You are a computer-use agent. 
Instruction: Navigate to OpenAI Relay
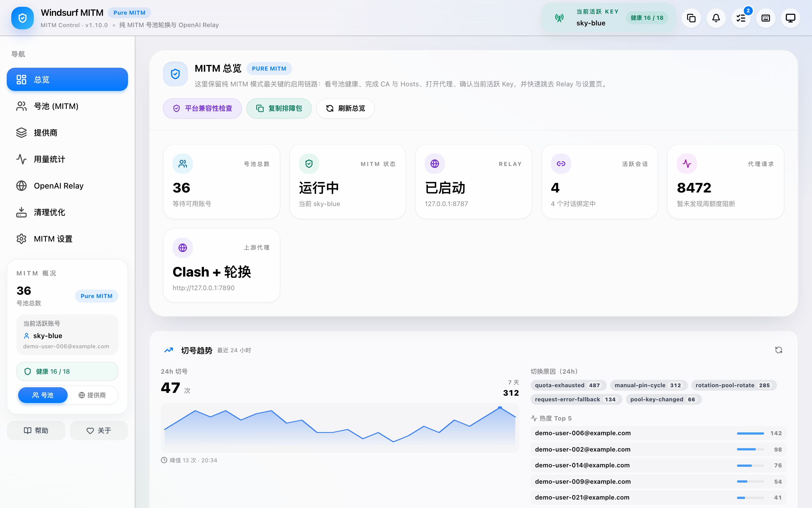point(67,186)
